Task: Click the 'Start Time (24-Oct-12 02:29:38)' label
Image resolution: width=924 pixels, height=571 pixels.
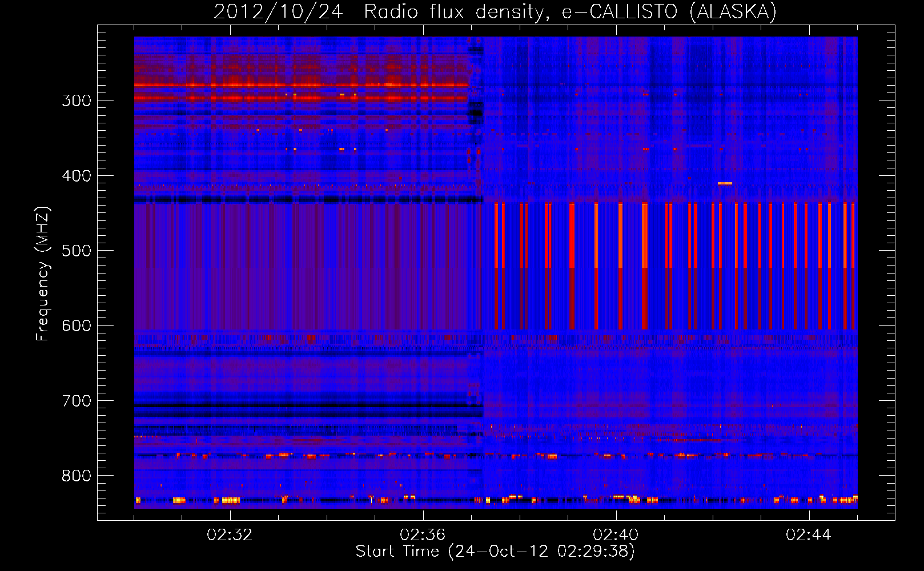Action: (x=495, y=552)
